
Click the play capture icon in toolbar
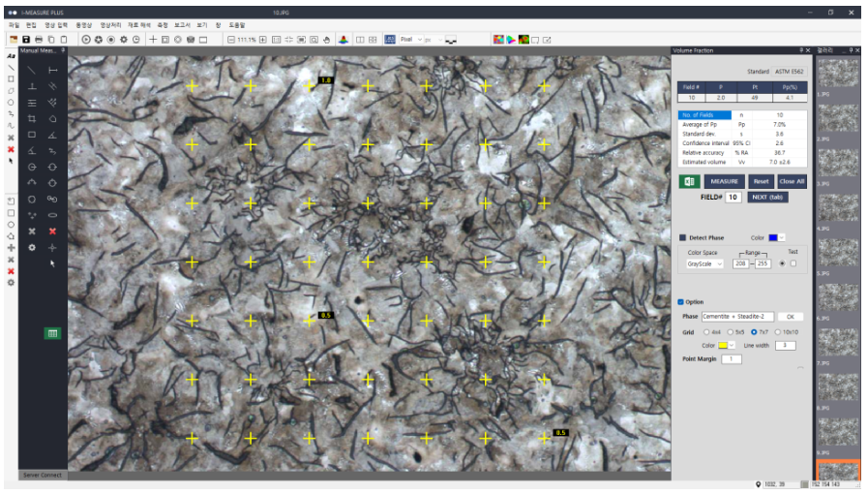(86, 40)
